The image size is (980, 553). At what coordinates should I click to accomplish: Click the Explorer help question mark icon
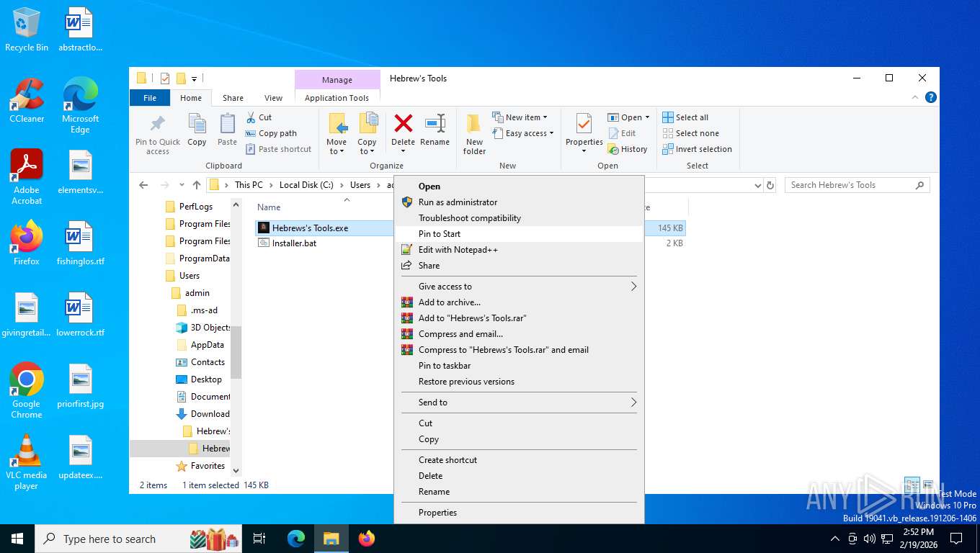(931, 97)
